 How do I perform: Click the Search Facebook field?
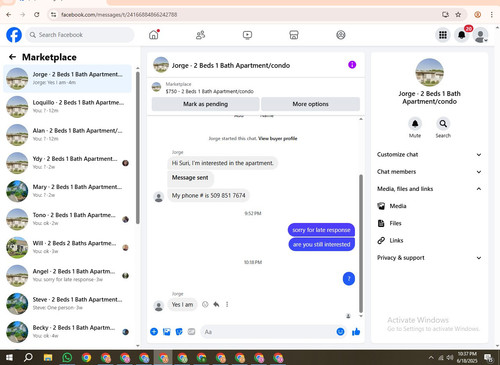point(80,35)
